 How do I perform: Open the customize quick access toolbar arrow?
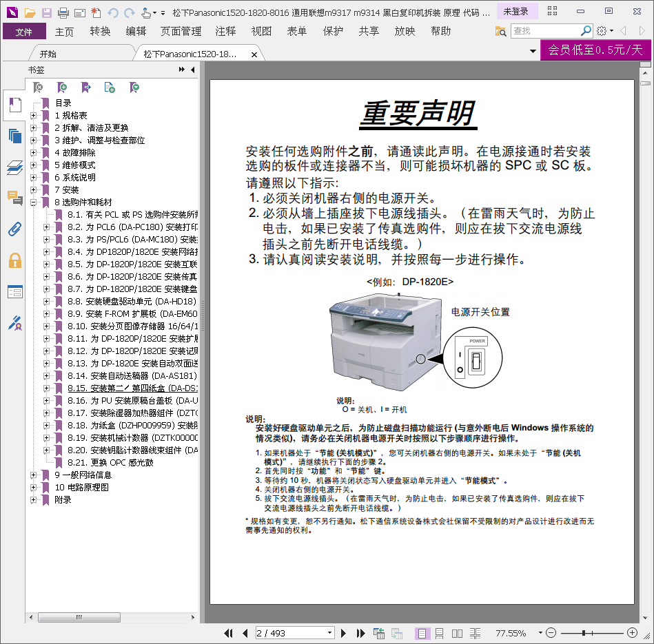pos(163,13)
